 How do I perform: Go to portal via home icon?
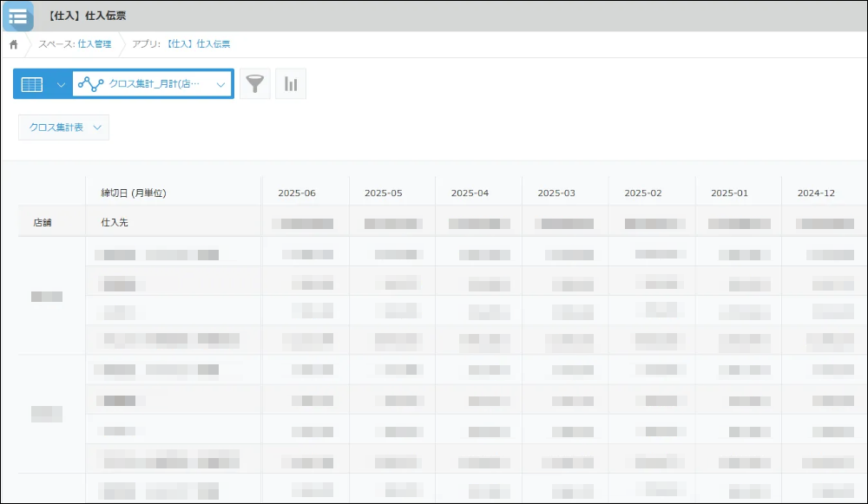[x=14, y=44]
